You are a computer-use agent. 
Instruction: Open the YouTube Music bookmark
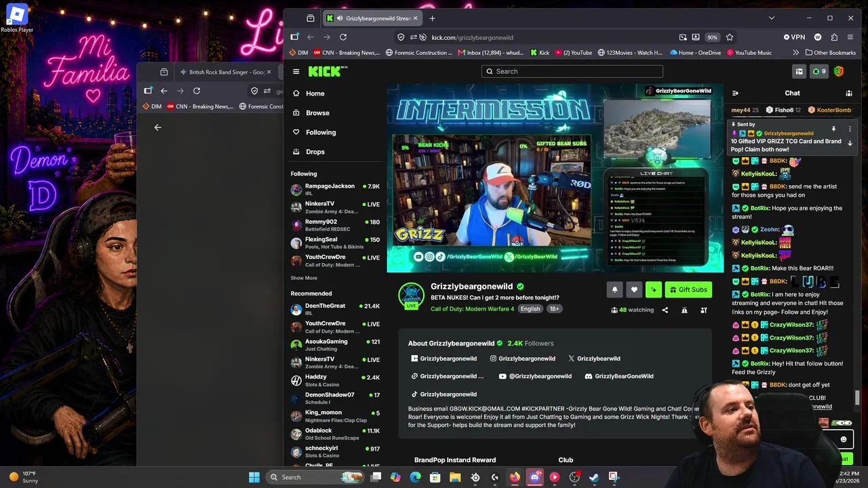749,53
